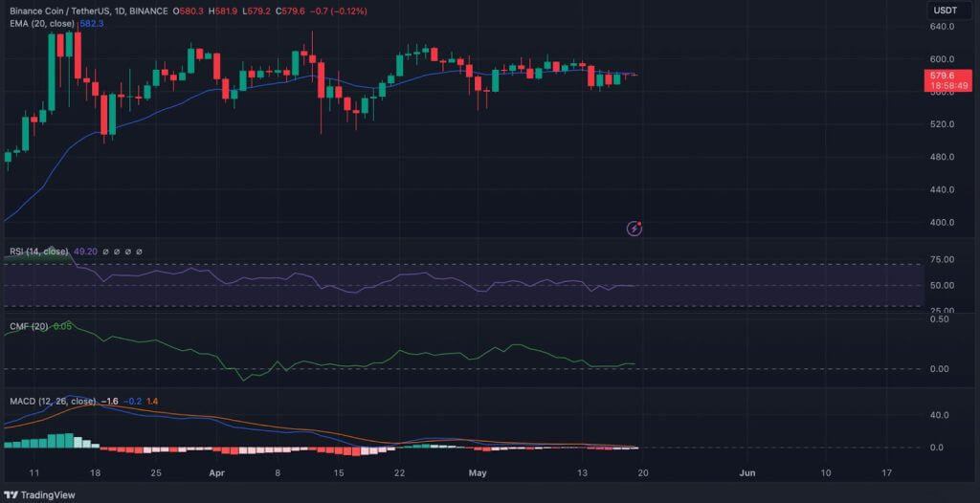Image resolution: width=980 pixels, height=503 pixels.
Task: Open the TradingView logo link
Action: (38, 495)
